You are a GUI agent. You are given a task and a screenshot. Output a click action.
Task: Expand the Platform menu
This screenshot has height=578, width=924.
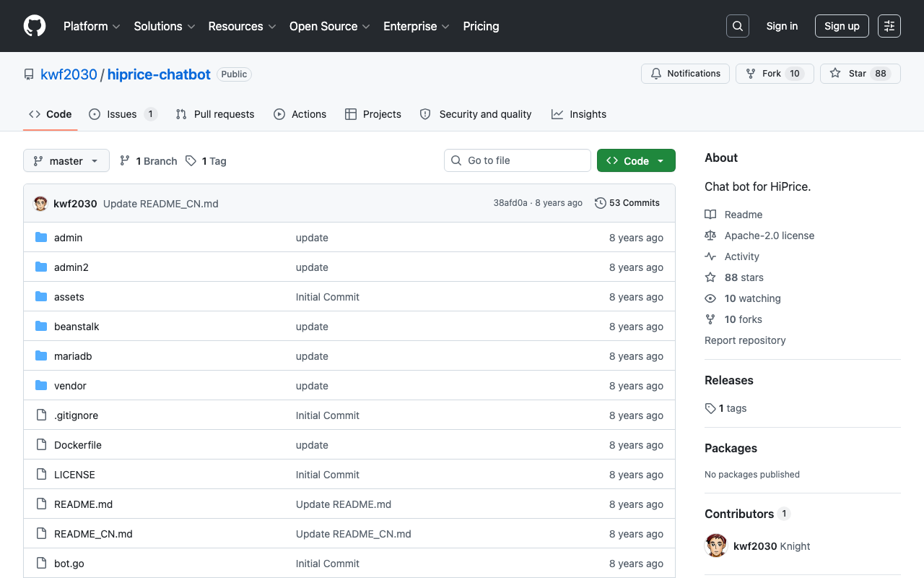(x=92, y=26)
